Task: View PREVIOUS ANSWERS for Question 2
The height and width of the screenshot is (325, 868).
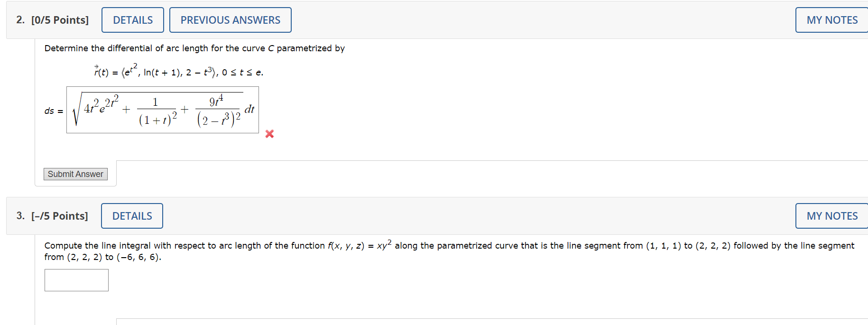Action: pyautogui.click(x=230, y=19)
